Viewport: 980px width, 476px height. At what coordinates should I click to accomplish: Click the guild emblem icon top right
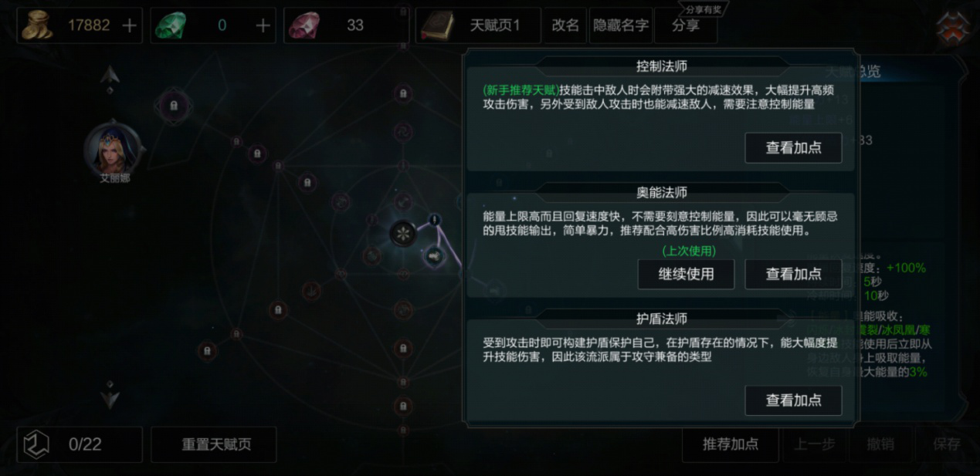coord(953,29)
